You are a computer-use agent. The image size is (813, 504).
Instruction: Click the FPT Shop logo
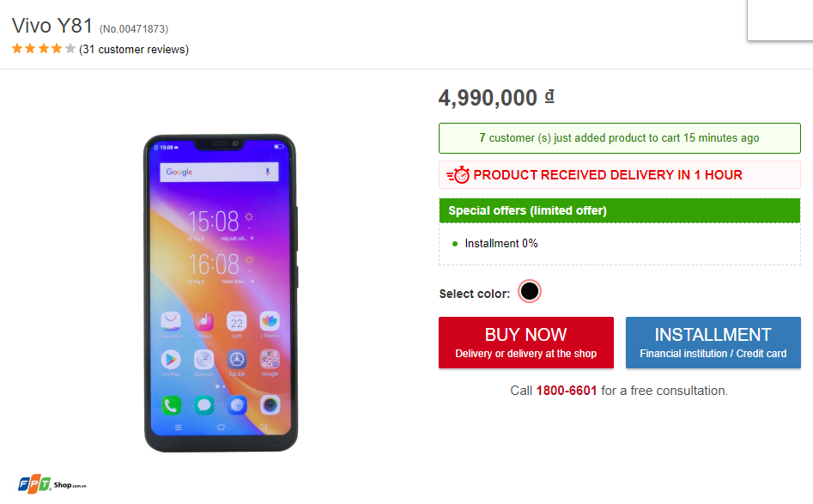(x=52, y=483)
